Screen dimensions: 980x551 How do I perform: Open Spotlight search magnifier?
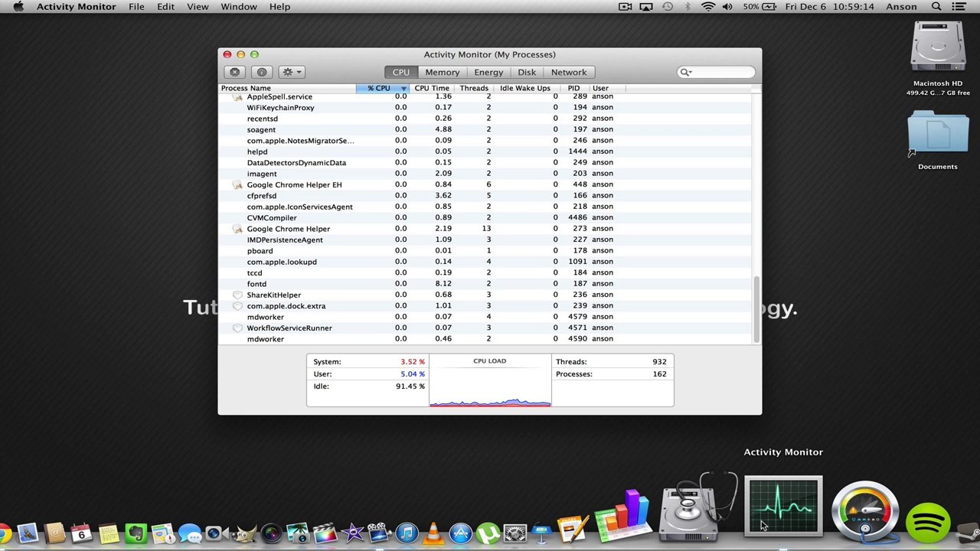(x=936, y=7)
